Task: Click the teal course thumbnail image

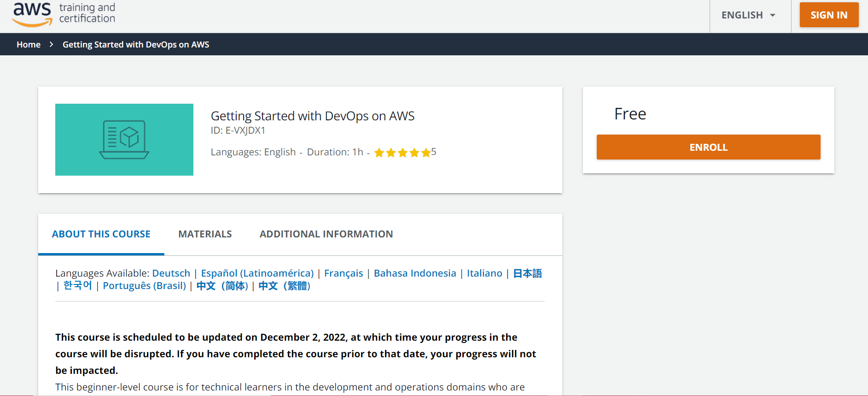Action: pos(124,140)
